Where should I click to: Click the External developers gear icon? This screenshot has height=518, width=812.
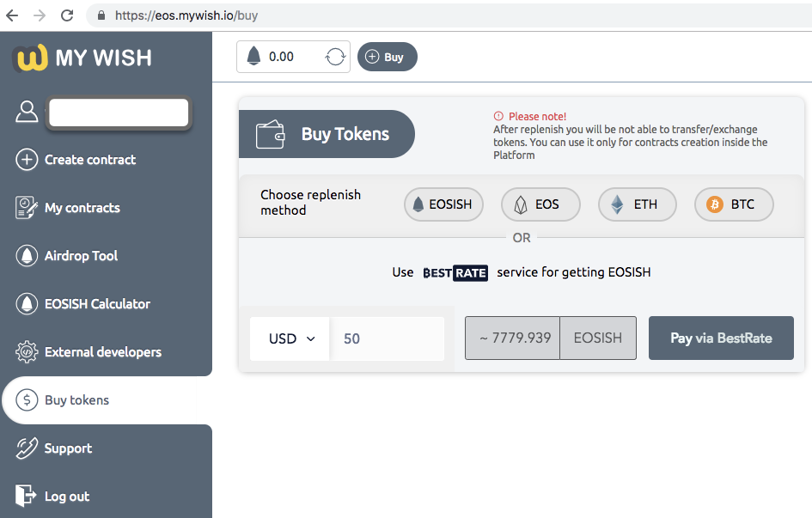(27, 352)
